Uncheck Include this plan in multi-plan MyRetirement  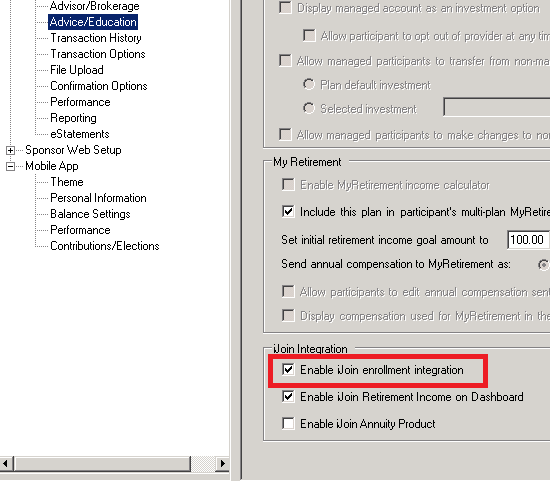coord(288,212)
